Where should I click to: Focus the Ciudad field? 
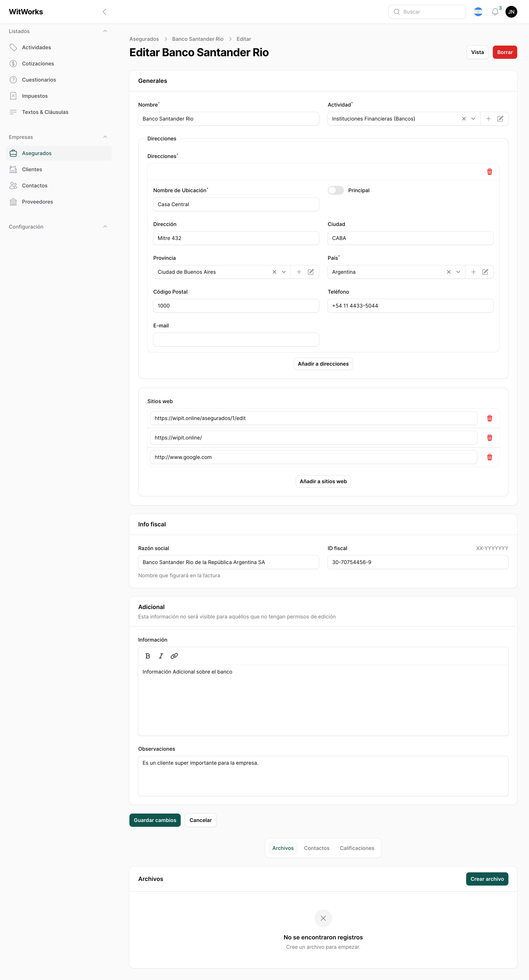coord(410,238)
